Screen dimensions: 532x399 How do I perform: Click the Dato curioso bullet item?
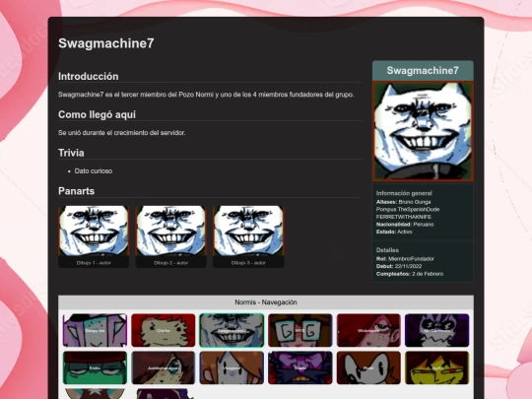94,171
